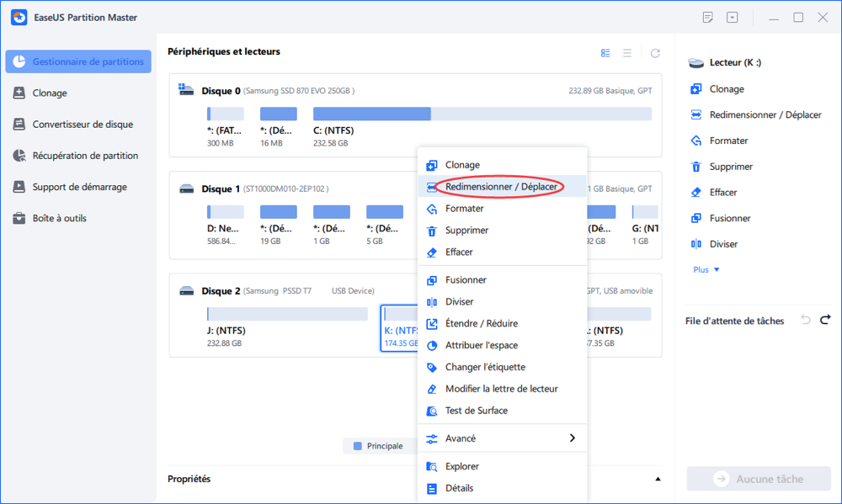Expand the Plus options in right panel
The image size is (842, 504).
pos(706,270)
